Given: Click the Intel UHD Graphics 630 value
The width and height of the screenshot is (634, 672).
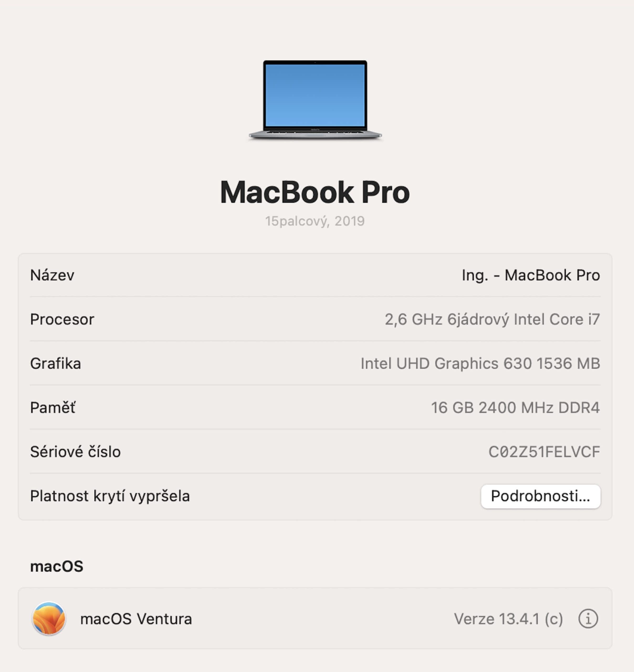Looking at the screenshot, I should click(480, 363).
